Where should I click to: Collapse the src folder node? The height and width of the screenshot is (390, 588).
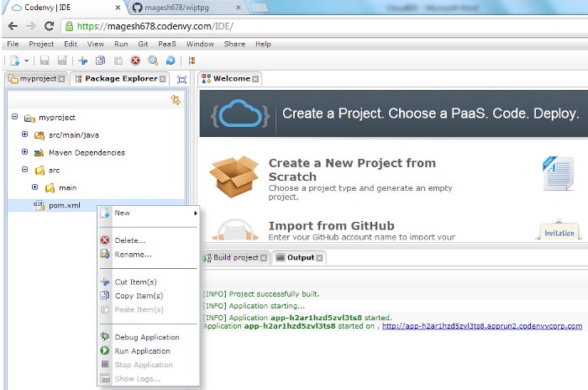(x=24, y=170)
